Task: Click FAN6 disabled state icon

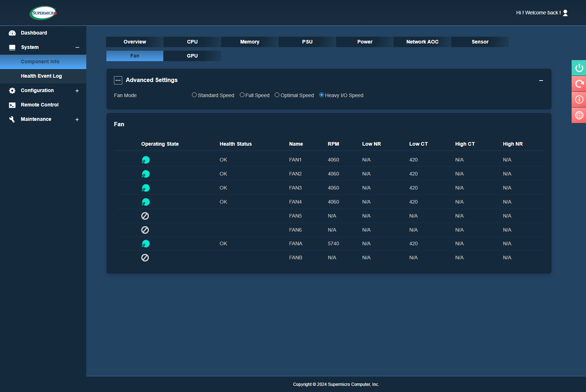Action: click(145, 230)
